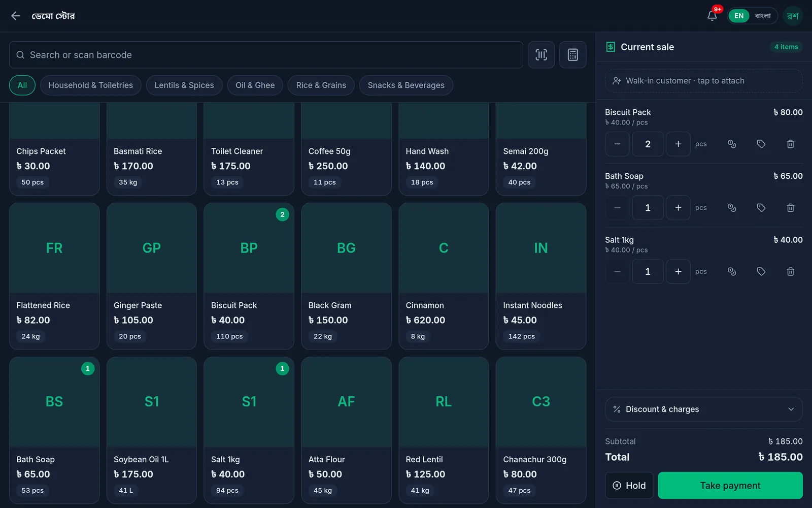Add Instant Noodles product to sale
The width and height of the screenshot is (812, 508).
tap(541, 276)
